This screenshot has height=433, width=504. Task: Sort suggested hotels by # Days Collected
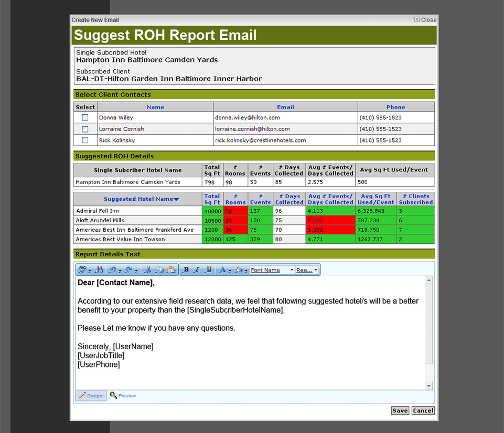point(289,199)
